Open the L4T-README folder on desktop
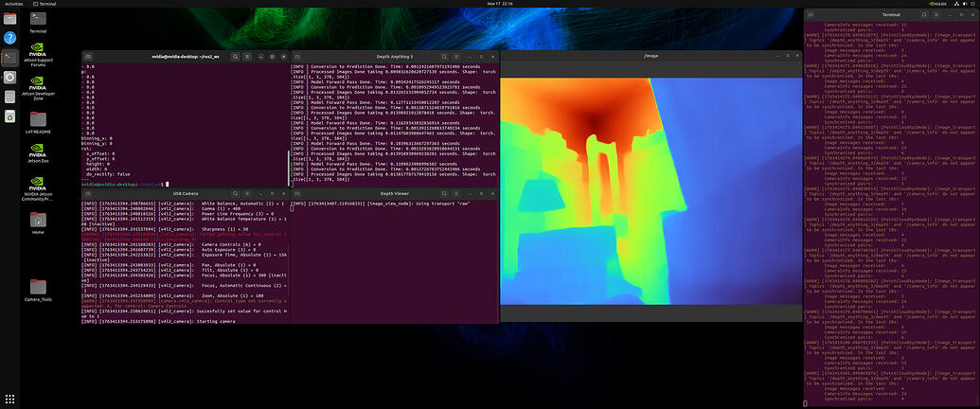 pos(38,122)
